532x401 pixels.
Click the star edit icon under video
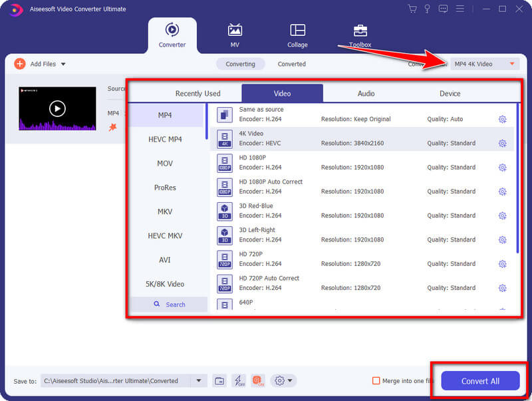[x=112, y=127]
